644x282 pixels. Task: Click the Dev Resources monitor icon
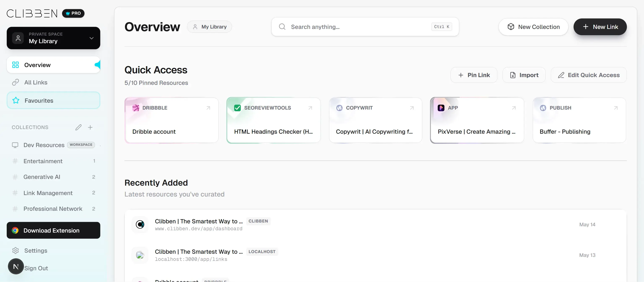(15, 145)
